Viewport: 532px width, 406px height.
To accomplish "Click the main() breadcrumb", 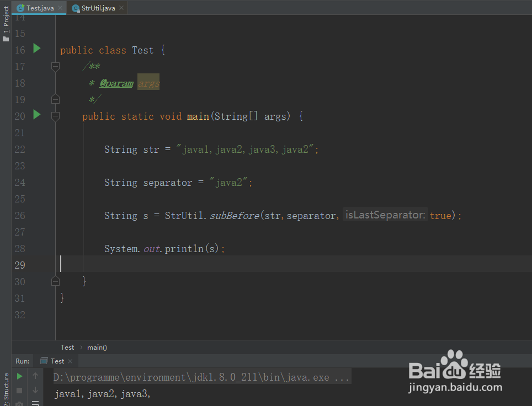I will pyautogui.click(x=97, y=348).
